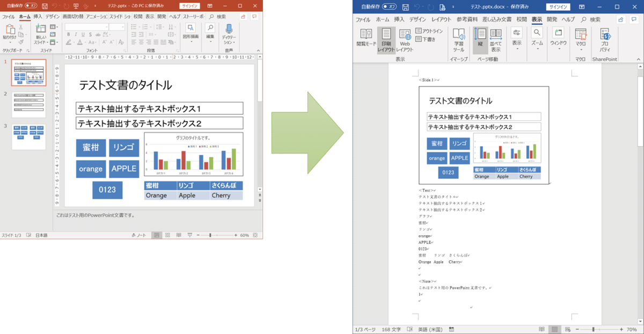Click 70% zoom level in Word status bar
The width and height of the screenshot is (644, 334).
(632, 329)
